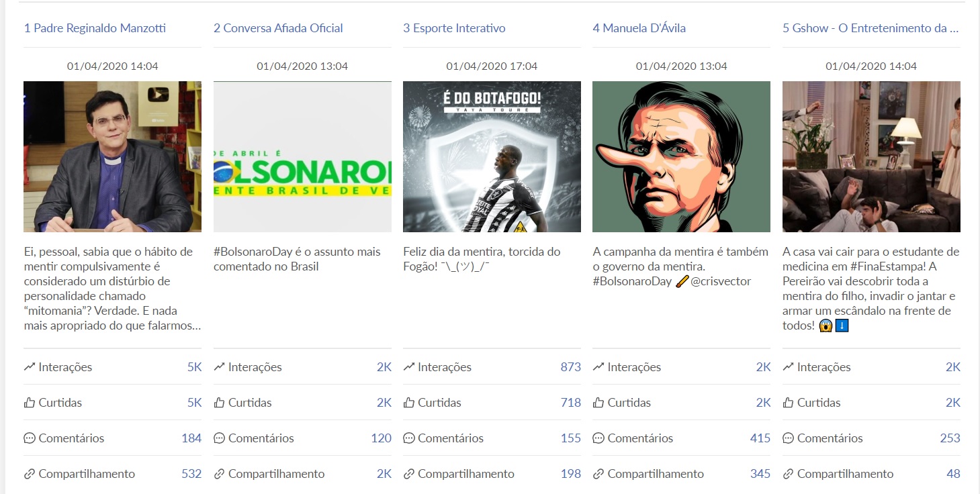Viewport: 980px width, 494px height.
Task: Click the Comentários bubble icon under Padre Reginaldo Manzotti
Action: [29, 438]
